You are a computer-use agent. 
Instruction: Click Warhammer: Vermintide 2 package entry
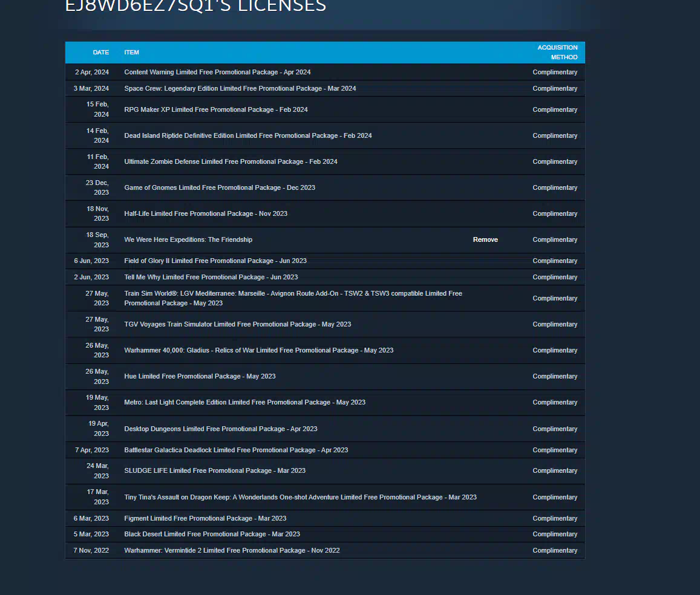click(x=232, y=551)
